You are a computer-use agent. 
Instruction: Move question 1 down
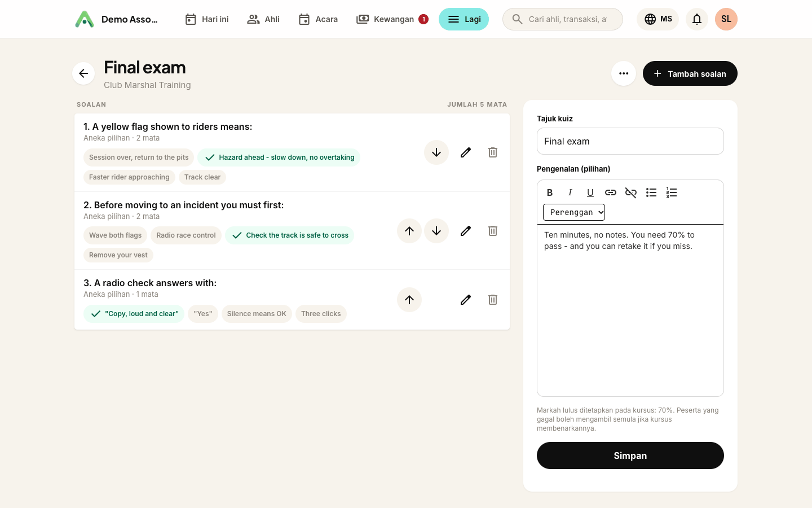point(436,152)
